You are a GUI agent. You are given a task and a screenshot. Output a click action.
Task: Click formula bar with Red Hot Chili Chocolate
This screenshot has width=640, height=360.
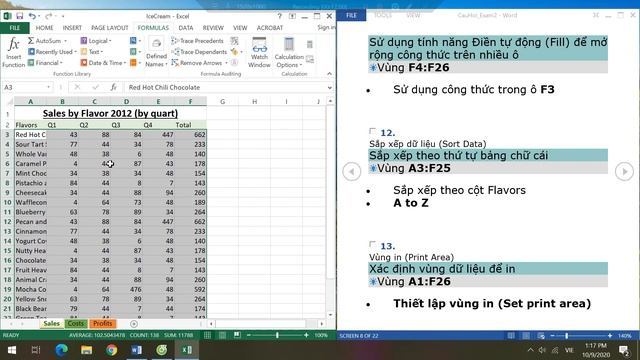point(226,87)
